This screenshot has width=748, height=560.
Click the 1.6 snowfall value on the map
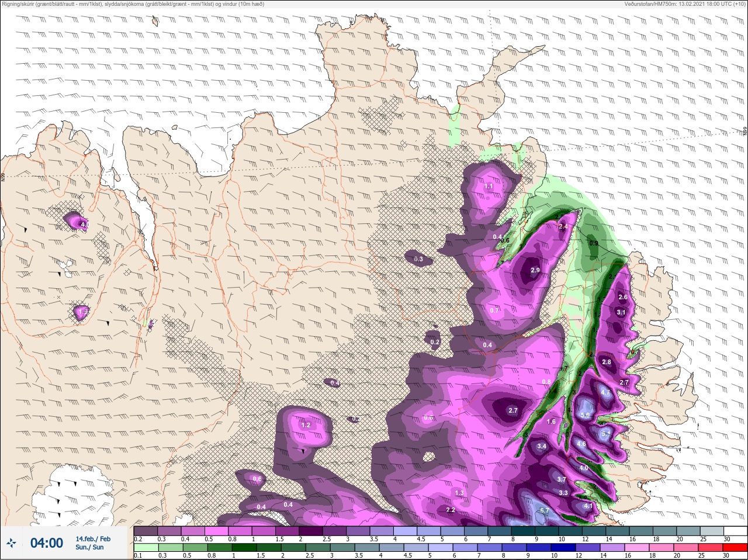click(551, 421)
